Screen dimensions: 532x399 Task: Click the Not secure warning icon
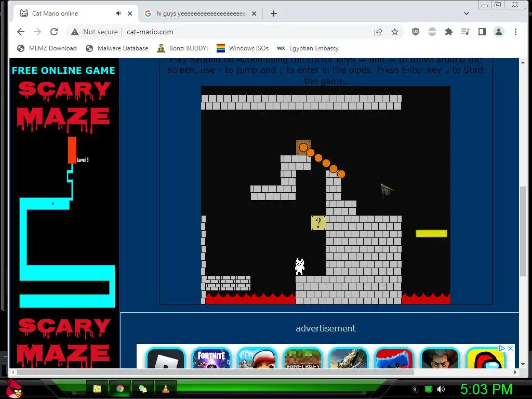(x=75, y=32)
